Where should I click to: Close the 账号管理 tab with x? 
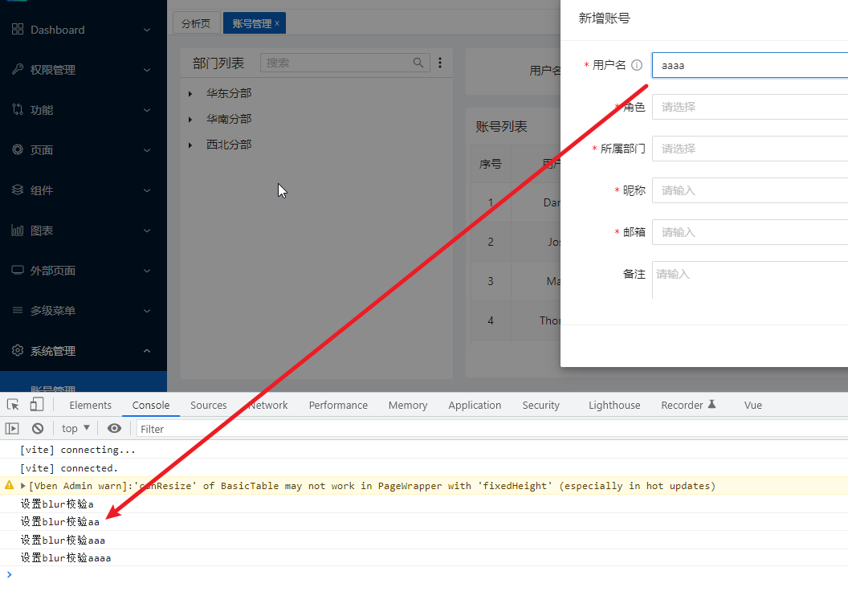(277, 23)
